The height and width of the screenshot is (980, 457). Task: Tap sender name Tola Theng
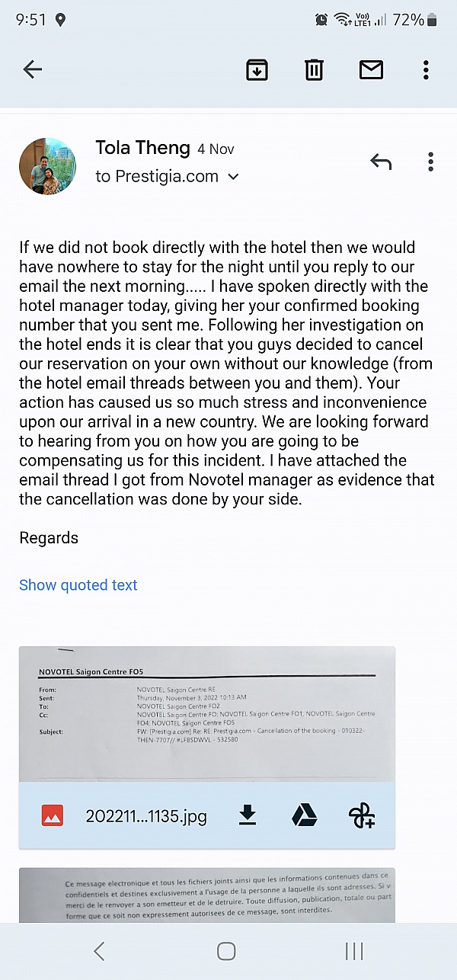(x=142, y=148)
